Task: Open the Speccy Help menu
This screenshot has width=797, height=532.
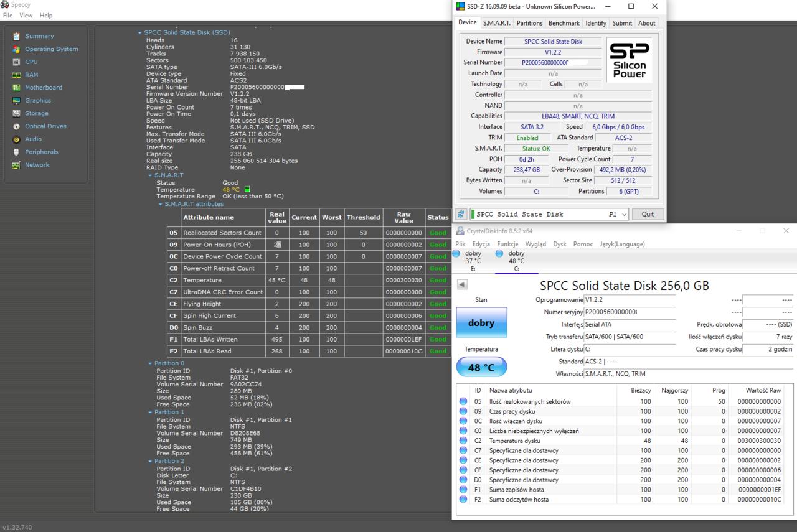Action: pyautogui.click(x=46, y=15)
